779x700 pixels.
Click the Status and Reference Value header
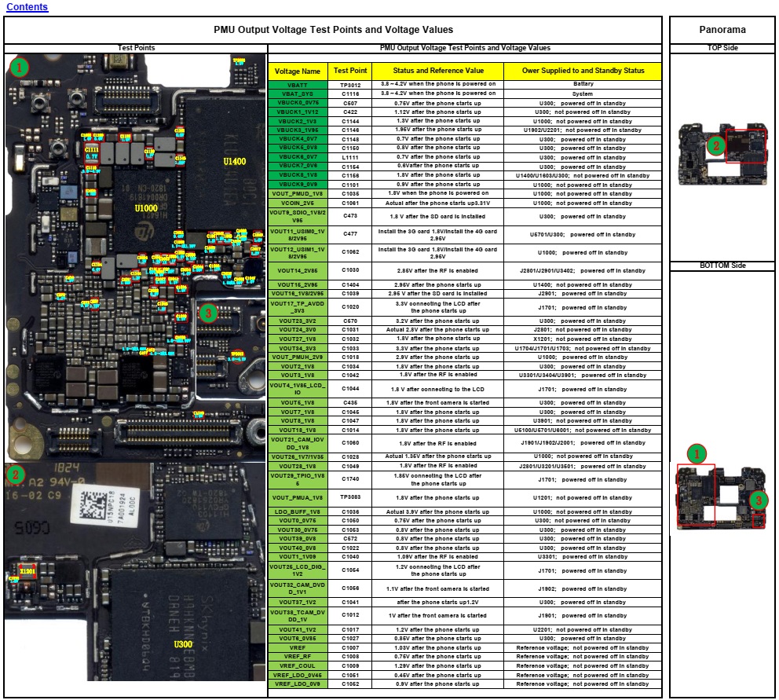(x=437, y=71)
